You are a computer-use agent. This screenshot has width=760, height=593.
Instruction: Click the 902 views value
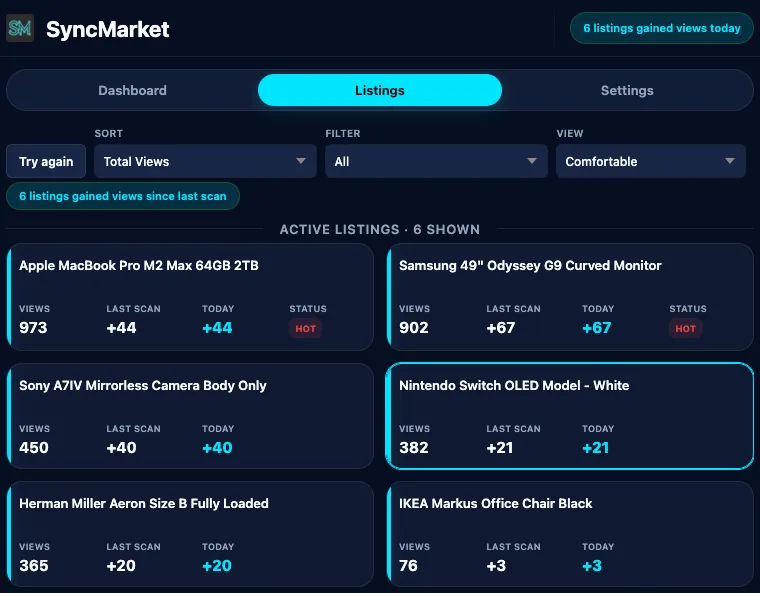point(413,328)
